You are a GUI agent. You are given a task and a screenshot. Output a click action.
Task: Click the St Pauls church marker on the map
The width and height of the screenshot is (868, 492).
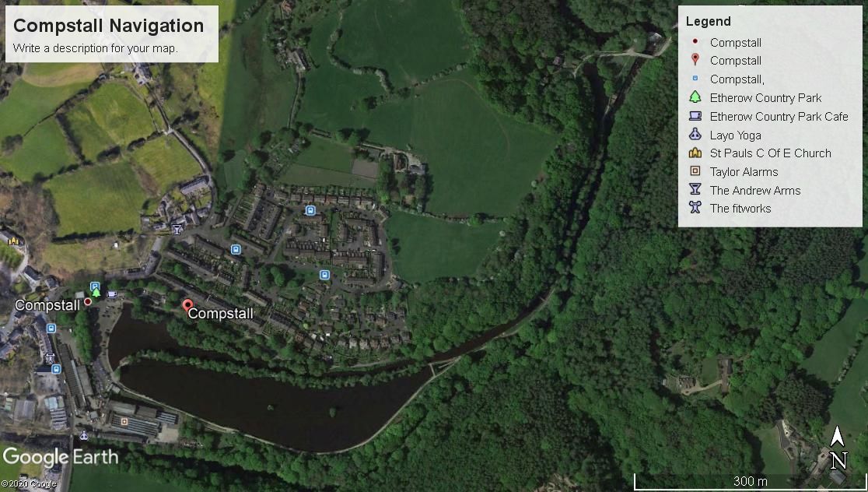tap(13, 241)
